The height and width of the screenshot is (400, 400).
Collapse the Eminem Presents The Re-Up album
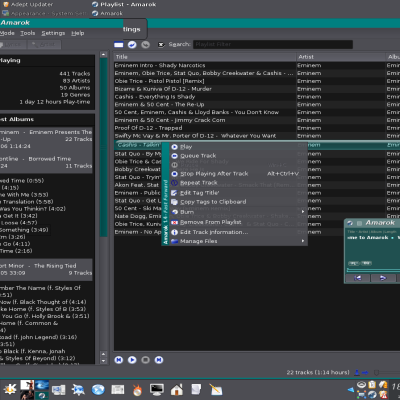click(46, 139)
